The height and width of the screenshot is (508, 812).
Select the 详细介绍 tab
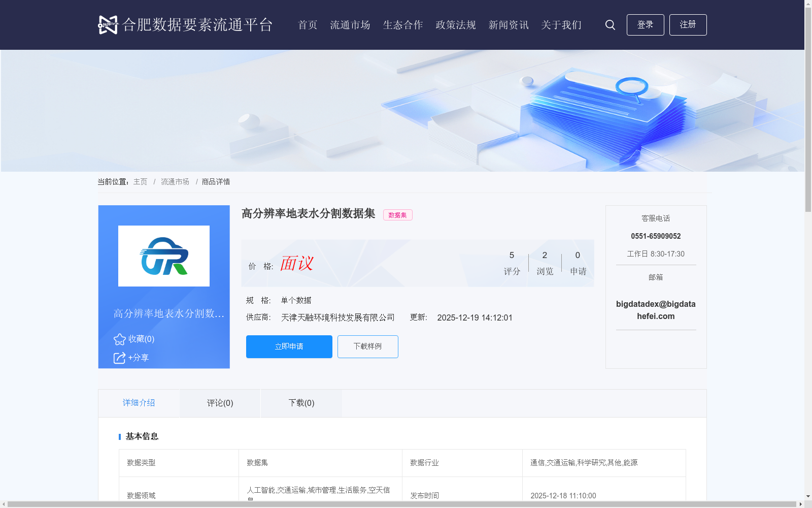click(139, 403)
